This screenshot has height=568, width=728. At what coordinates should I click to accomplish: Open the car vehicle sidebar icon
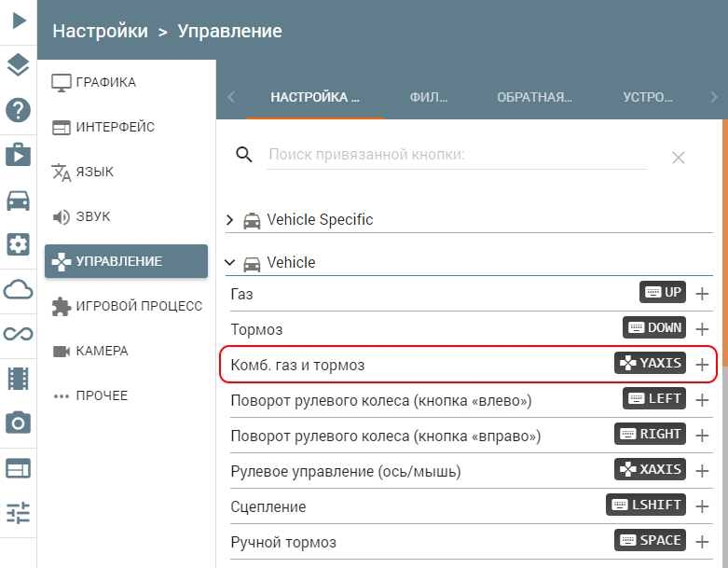(18, 200)
